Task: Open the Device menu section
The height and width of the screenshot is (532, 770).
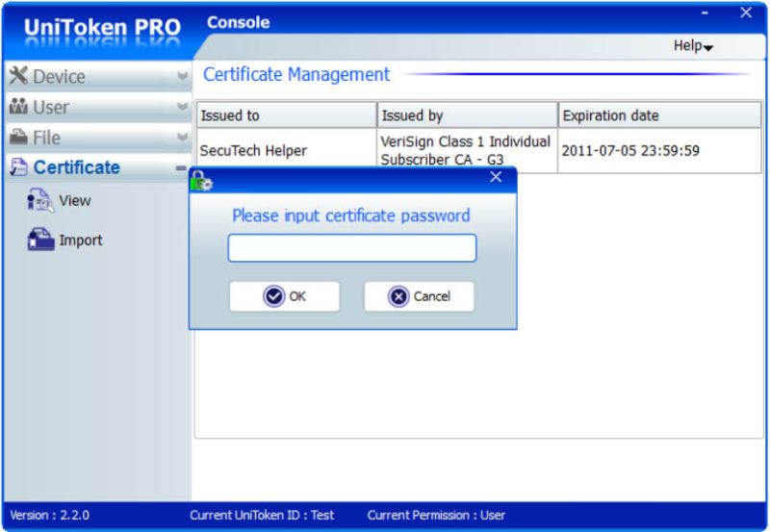Action: coord(99,76)
